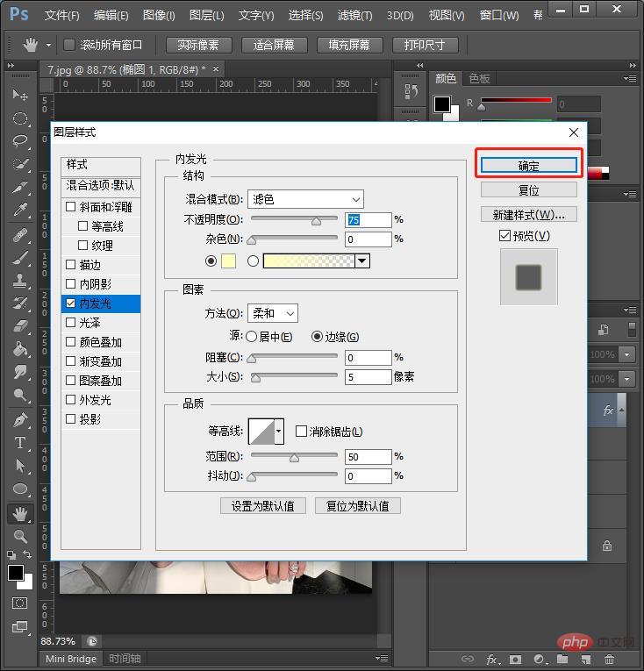The height and width of the screenshot is (671, 644).
Task: Open the Edit (编辑) menu
Action: pos(111,16)
